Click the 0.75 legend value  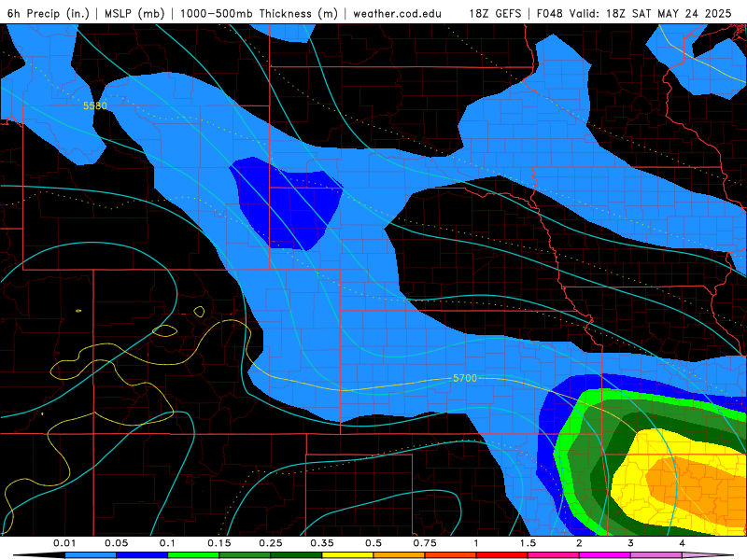coord(425,543)
